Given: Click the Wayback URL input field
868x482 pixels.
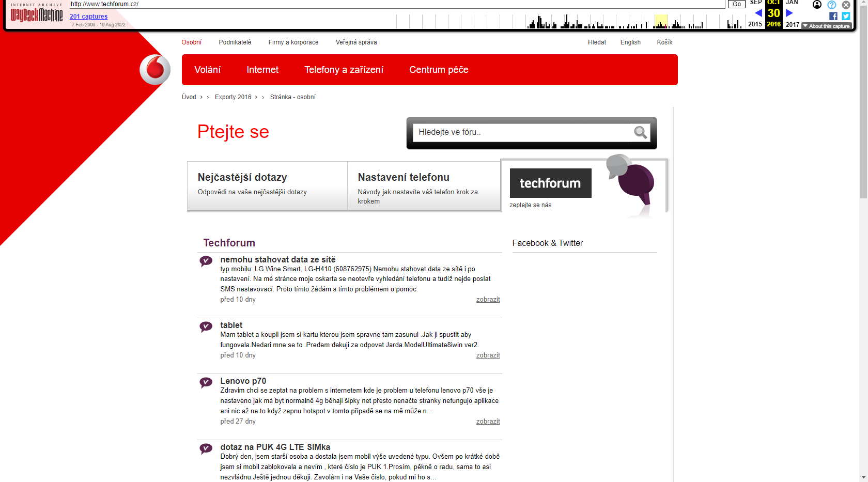Looking at the screenshot, I should [x=397, y=4].
